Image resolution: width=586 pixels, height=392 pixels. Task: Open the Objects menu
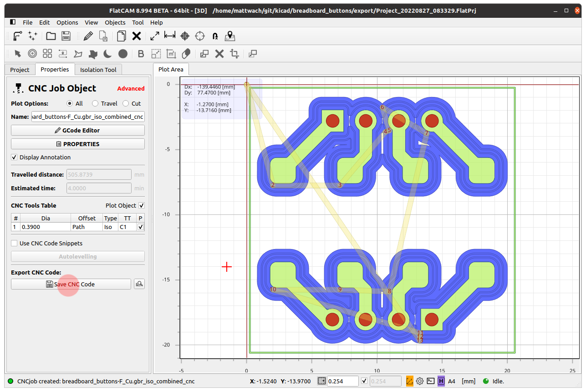point(115,22)
